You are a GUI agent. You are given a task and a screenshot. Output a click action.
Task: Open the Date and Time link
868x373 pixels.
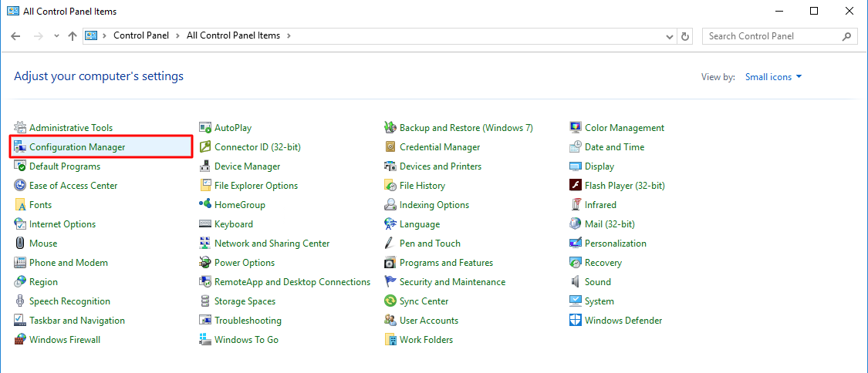pyautogui.click(x=614, y=147)
